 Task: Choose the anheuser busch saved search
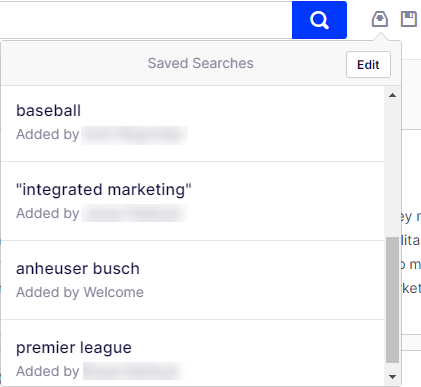tap(193, 280)
